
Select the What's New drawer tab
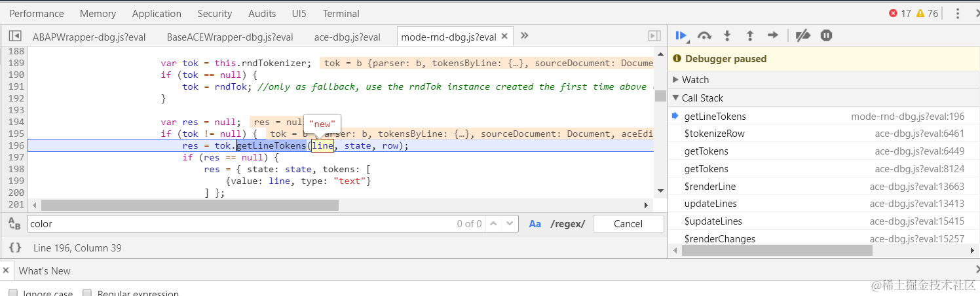[45, 270]
